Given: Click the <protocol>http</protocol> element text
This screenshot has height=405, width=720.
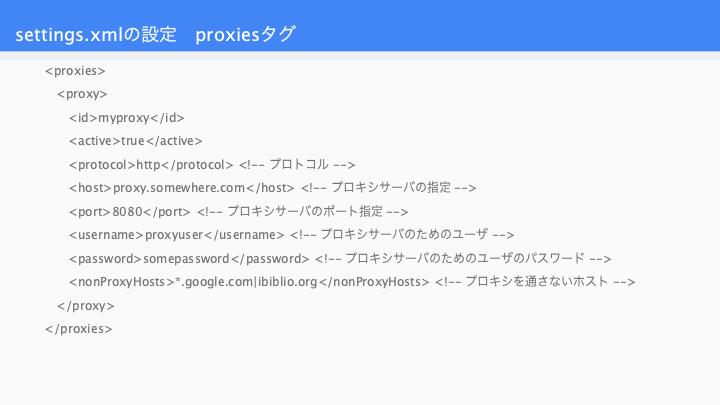Looking at the screenshot, I should 151,164.
